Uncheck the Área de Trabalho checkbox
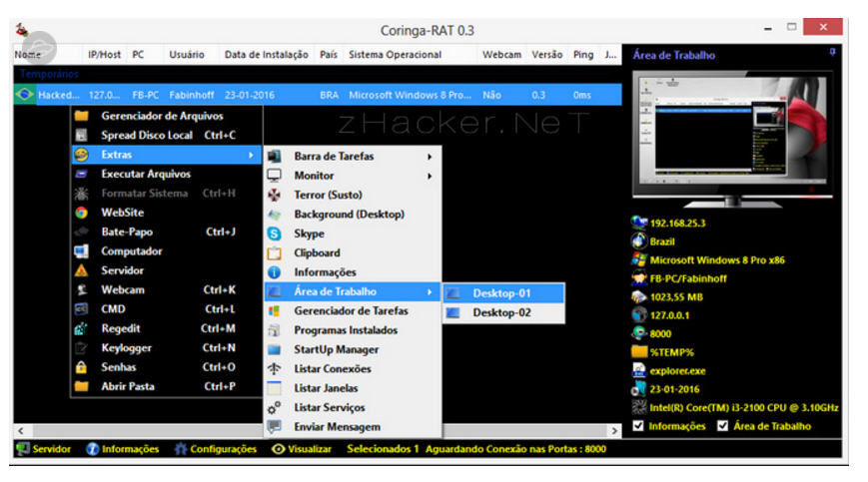868x482 pixels. pos(722,426)
